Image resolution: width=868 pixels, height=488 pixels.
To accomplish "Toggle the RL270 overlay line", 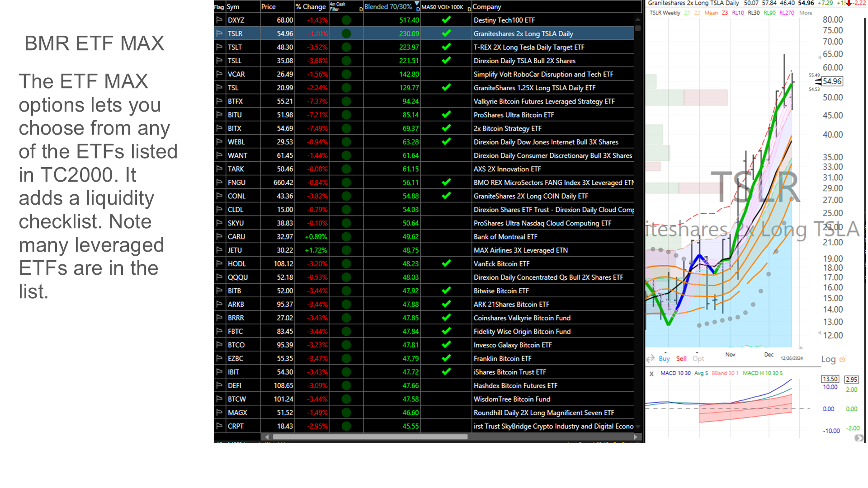I will (787, 13).
